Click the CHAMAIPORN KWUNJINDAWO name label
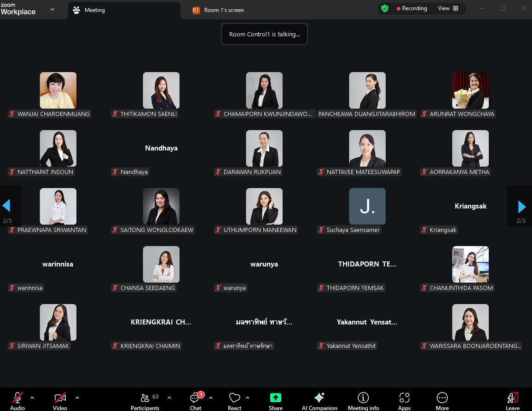This screenshot has height=411, width=532. click(267, 114)
